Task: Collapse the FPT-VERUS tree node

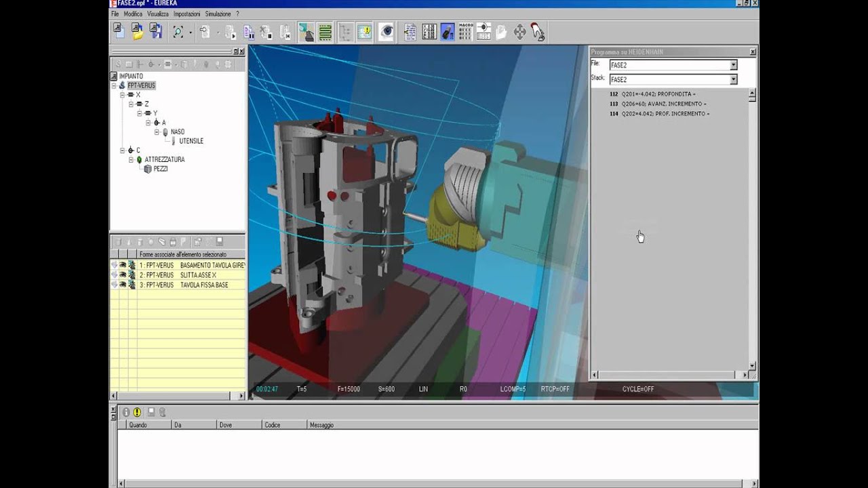Action: [x=114, y=86]
